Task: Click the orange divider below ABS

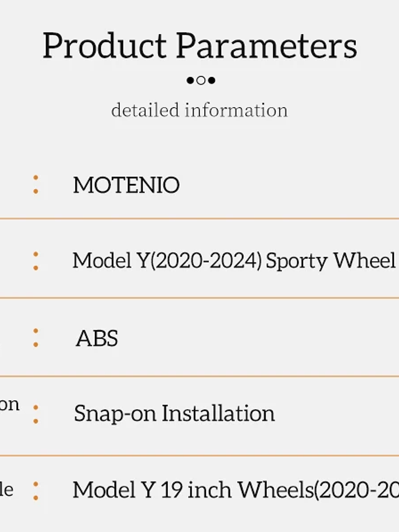Action: pyautogui.click(x=199, y=376)
